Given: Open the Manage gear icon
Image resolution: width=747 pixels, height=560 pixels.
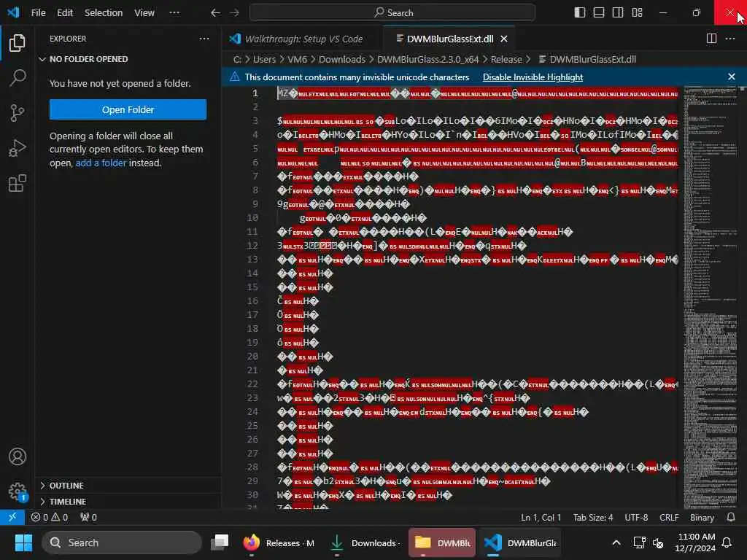Looking at the screenshot, I should 18,491.
